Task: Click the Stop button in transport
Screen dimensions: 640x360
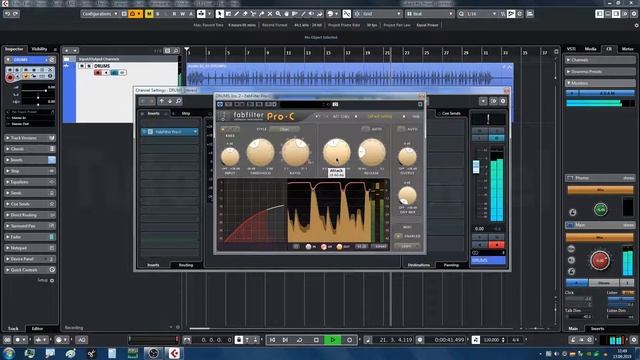Action: click(316, 340)
